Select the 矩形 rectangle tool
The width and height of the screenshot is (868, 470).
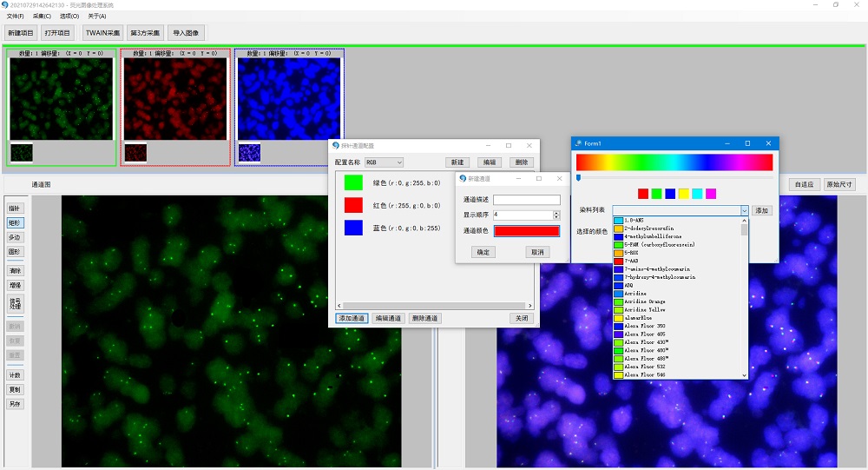tap(15, 223)
